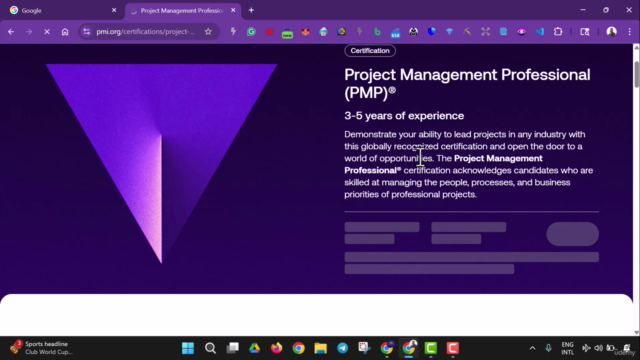Click the Certification tag pill
Viewport: 640px width, 360px height.
point(370,51)
